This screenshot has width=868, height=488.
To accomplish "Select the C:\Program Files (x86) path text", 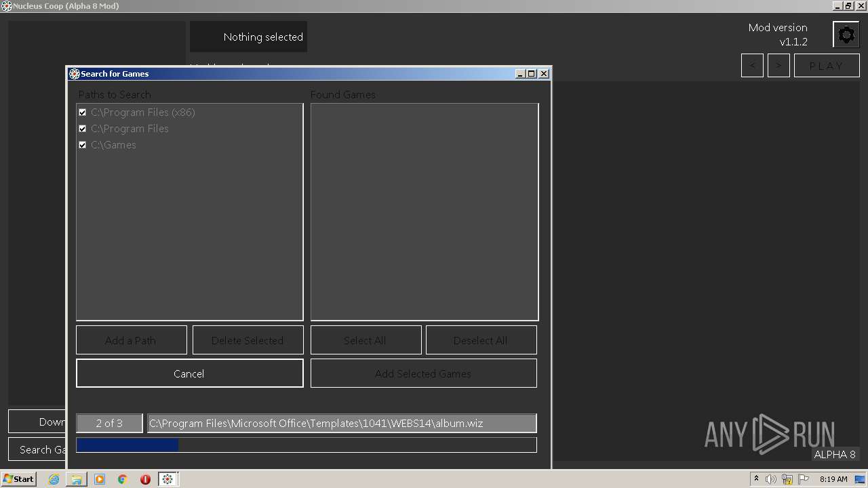I will 143,113.
